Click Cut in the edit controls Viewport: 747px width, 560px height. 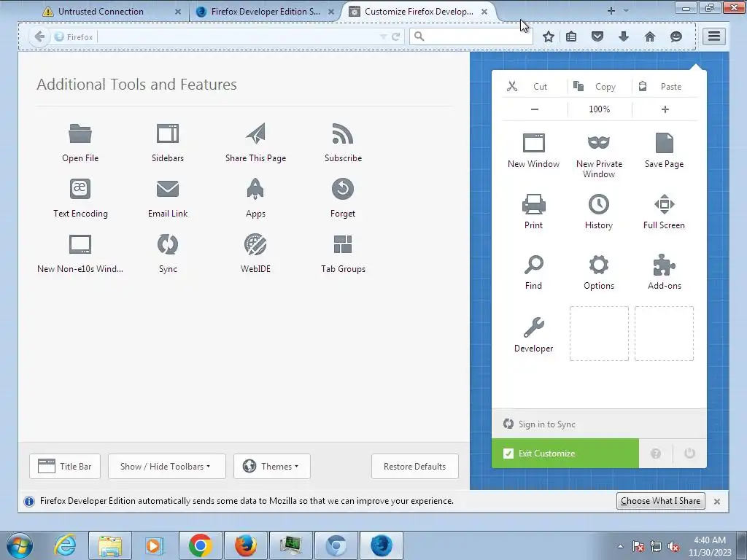535,87
